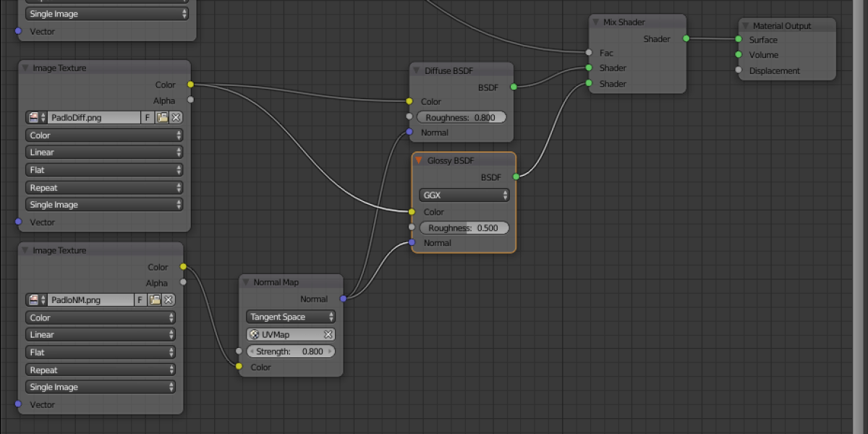Collapse the Material Output node
This screenshot has height=434, width=868.
click(x=745, y=26)
